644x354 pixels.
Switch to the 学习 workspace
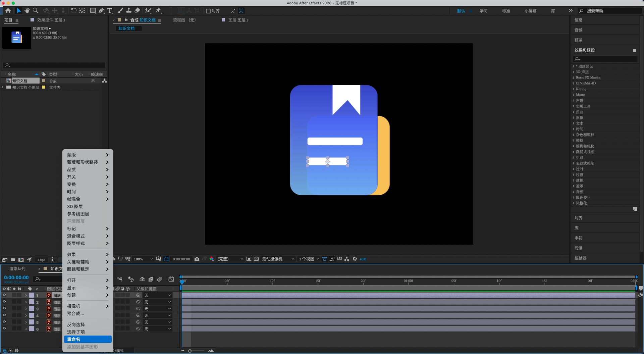(x=483, y=11)
